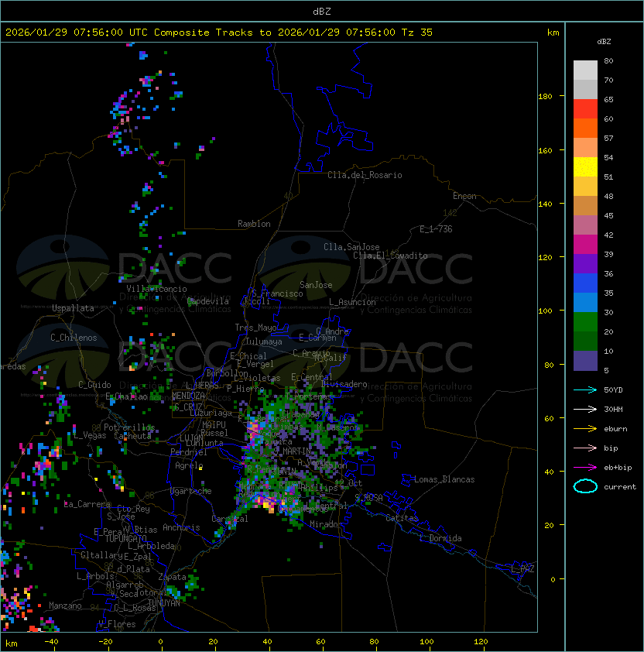The height and width of the screenshot is (652, 644).
Task: Click the 'Encon' map label
Action: click(x=464, y=196)
